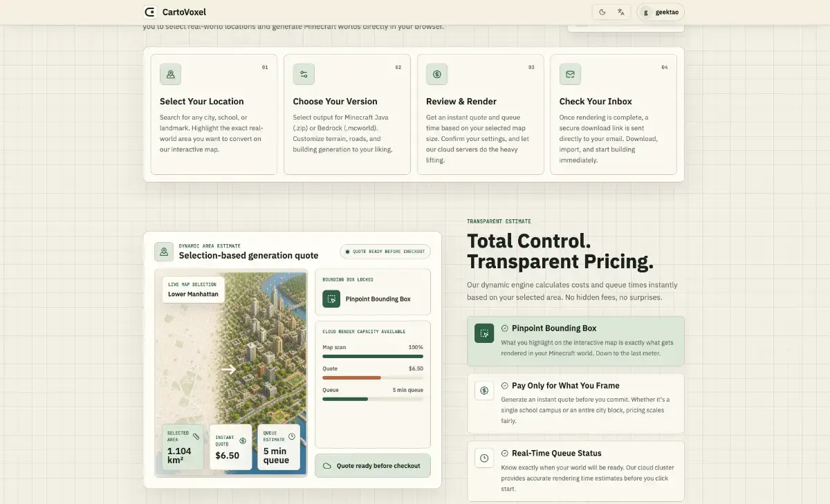Screen dimensions: 830x504
Task: Click the orange Quote progress bar
Action: tap(351, 377)
